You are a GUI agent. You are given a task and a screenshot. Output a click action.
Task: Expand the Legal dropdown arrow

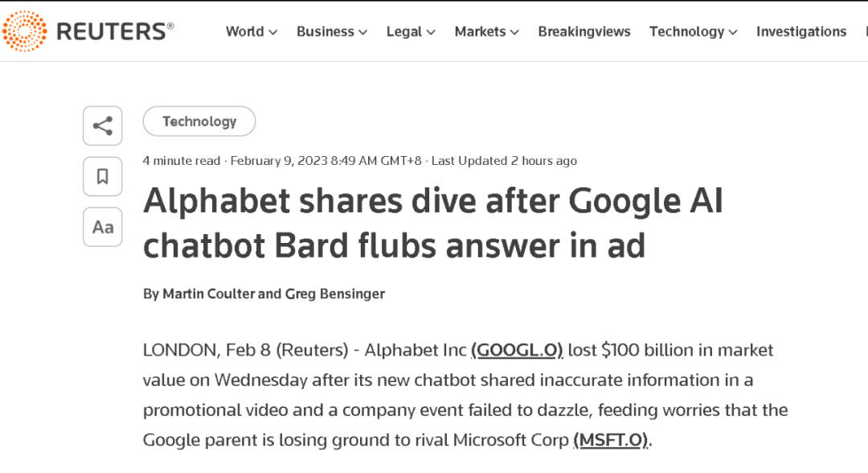[431, 32]
